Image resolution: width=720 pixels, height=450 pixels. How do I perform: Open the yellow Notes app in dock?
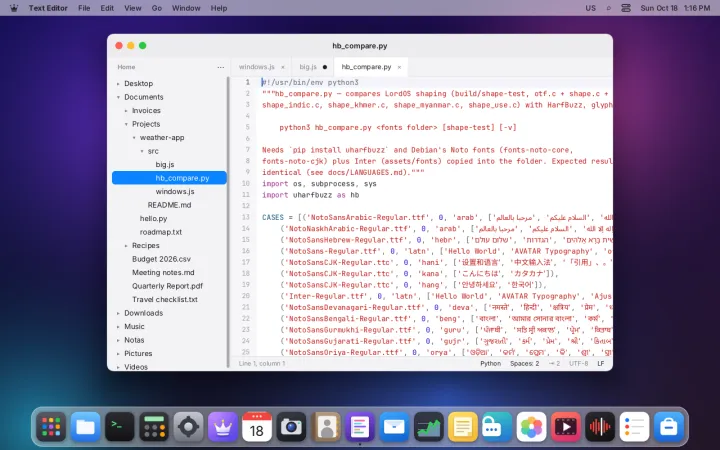463,427
